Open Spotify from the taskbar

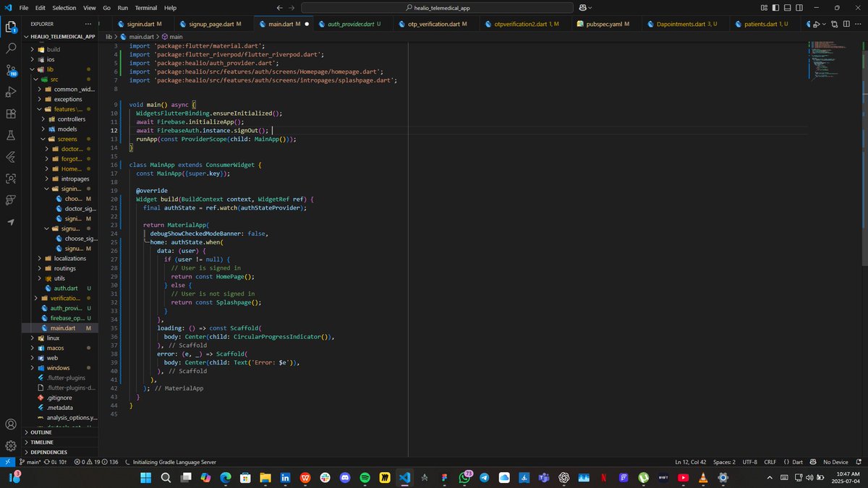tap(365, 478)
